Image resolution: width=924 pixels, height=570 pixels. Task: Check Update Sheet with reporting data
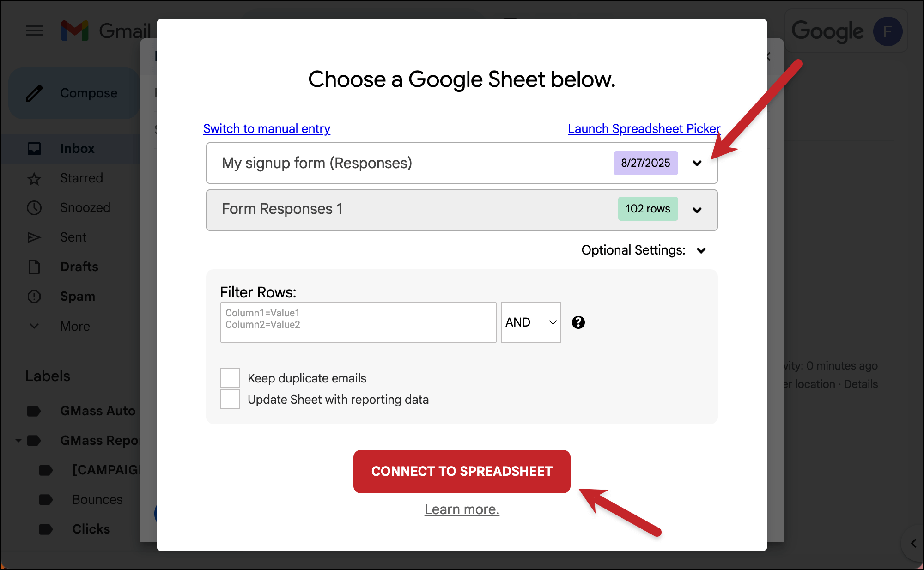coord(230,399)
